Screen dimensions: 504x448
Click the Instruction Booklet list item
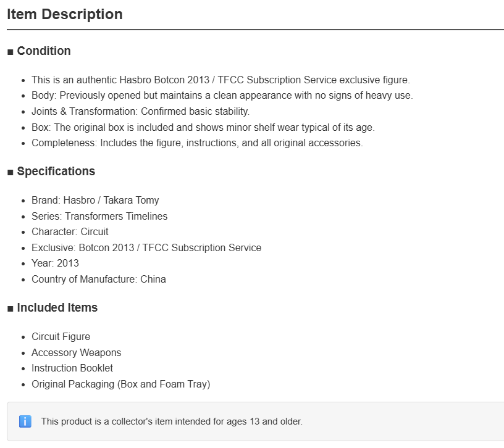click(72, 368)
